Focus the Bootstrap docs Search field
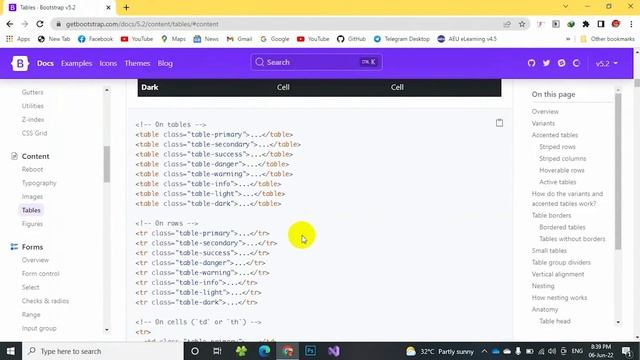The width and height of the screenshot is (640, 360). pos(316,62)
